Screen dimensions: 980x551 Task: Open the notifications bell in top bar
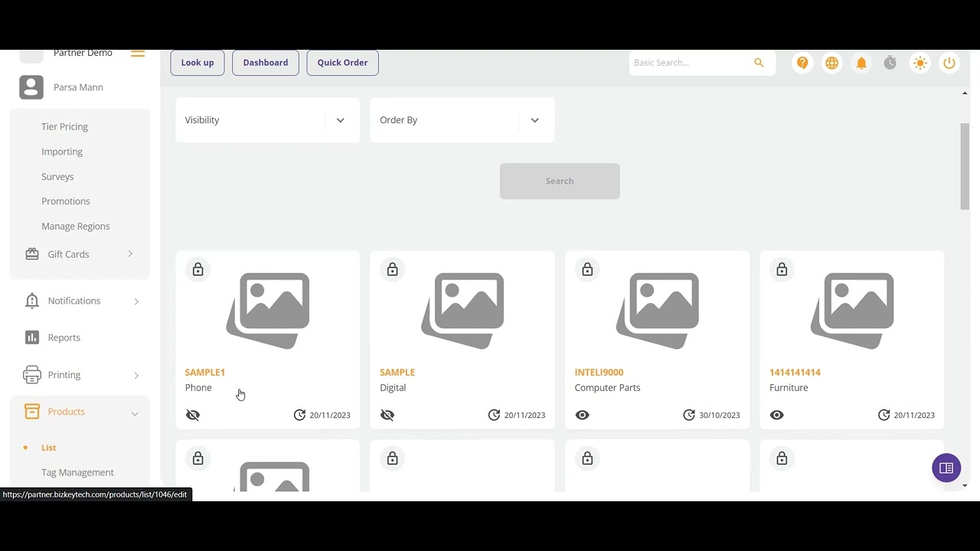pos(861,63)
